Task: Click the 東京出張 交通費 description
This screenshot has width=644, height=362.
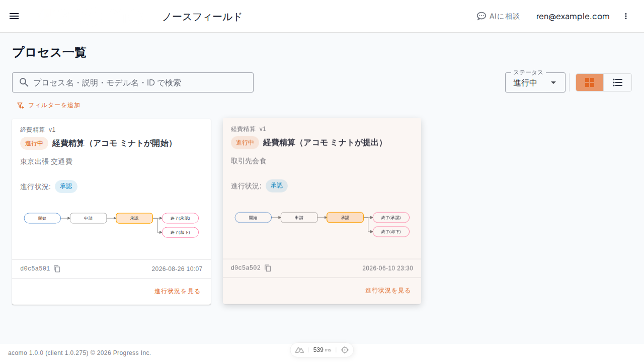Action: pos(46,161)
